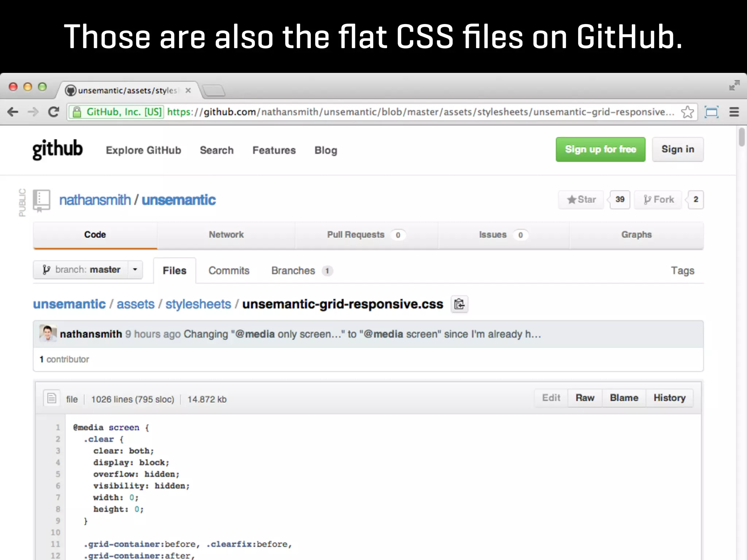
Task: Click the browser fullscreen arrows icon
Action: pyautogui.click(x=734, y=85)
